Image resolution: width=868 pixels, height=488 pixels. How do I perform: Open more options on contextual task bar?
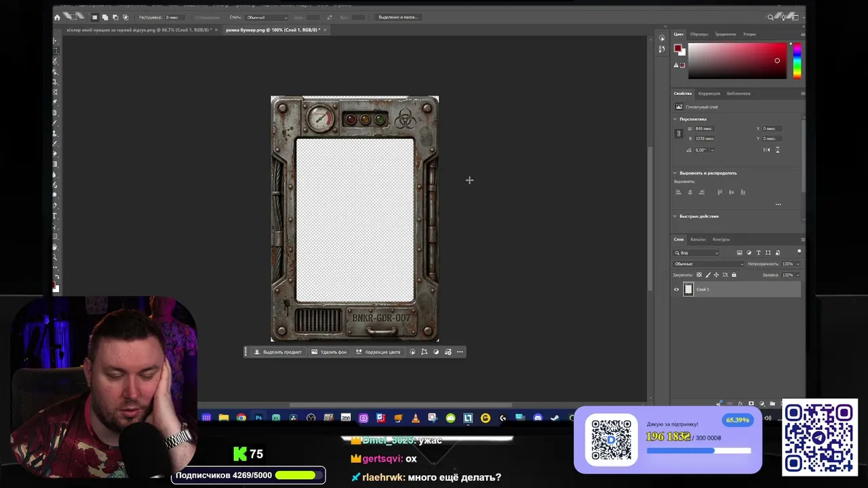[460, 352]
